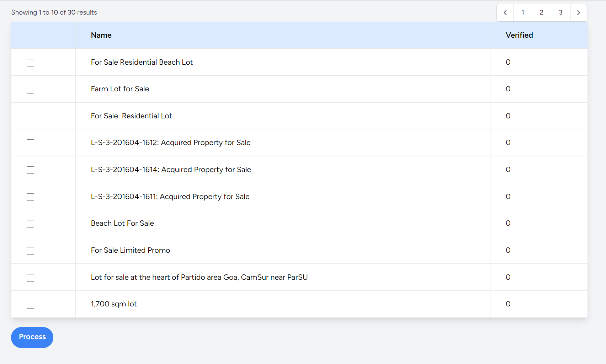Go to next page using right chevron
606x364 pixels.
pyautogui.click(x=579, y=13)
